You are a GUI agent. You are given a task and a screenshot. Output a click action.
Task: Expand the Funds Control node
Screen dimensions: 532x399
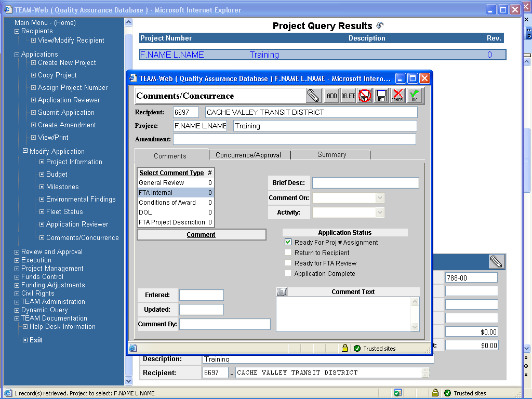click(x=17, y=277)
